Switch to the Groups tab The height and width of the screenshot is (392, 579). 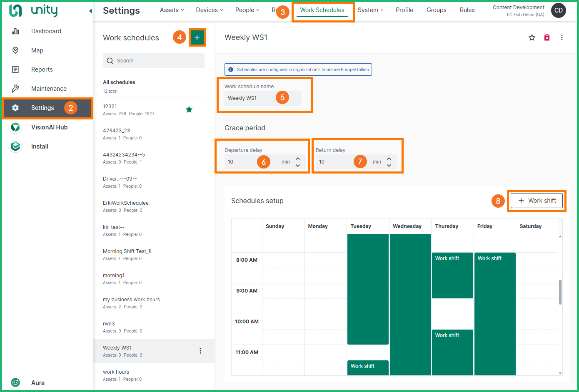pyautogui.click(x=436, y=10)
